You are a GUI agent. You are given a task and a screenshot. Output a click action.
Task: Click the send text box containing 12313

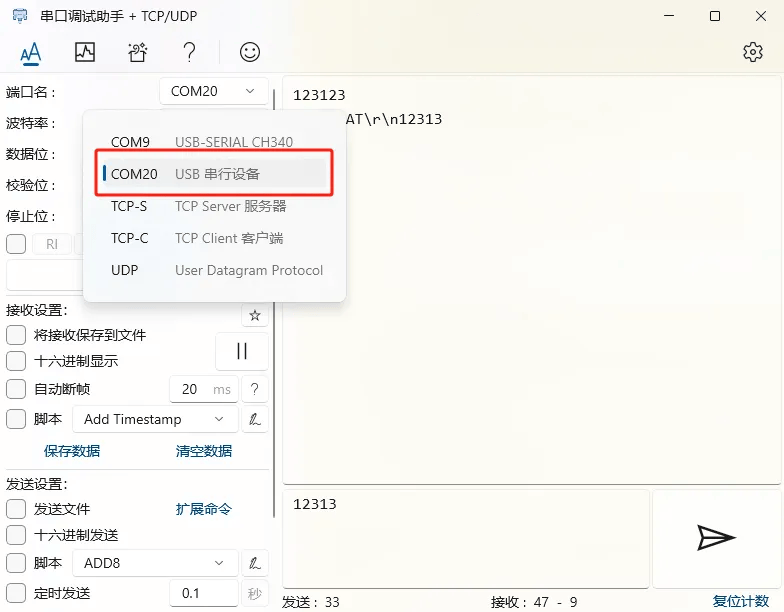coord(466,538)
